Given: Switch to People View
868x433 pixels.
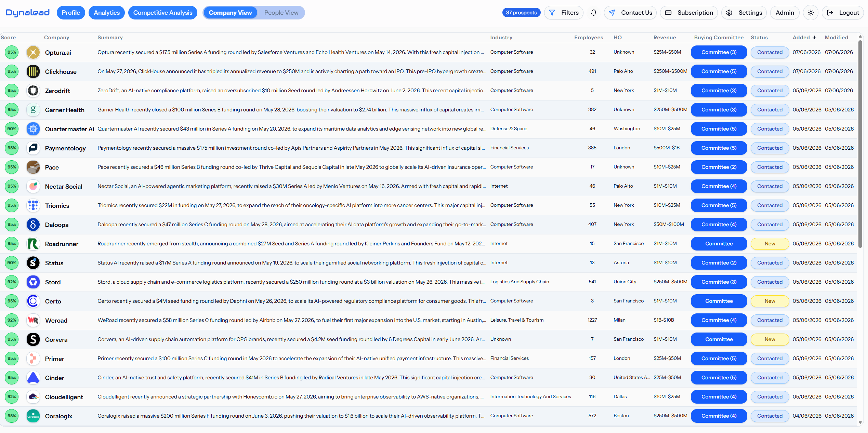Looking at the screenshot, I should point(281,13).
